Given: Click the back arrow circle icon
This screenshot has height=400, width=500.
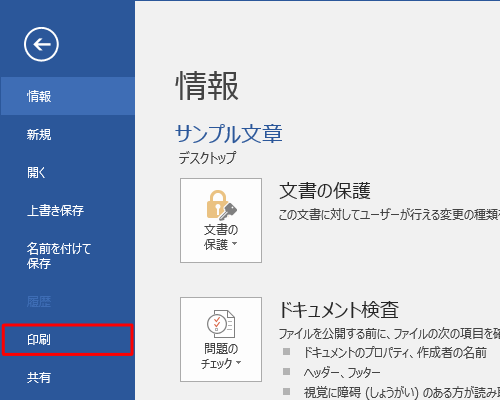Looking at the screenshot, I should pos(41,44).
